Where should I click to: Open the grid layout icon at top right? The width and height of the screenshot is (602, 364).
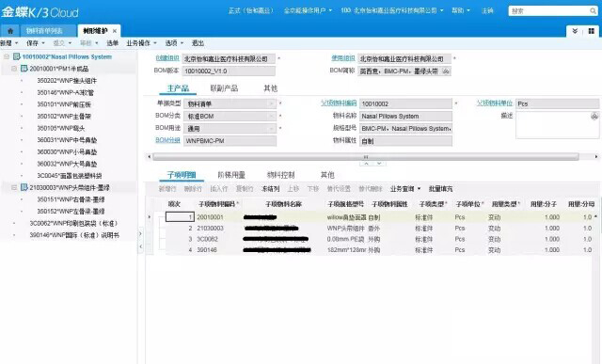pyautogui.click(x=592, y=31)
